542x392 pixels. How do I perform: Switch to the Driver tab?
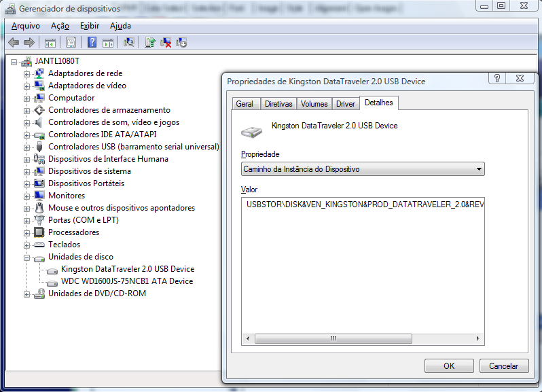click(346, 104)
